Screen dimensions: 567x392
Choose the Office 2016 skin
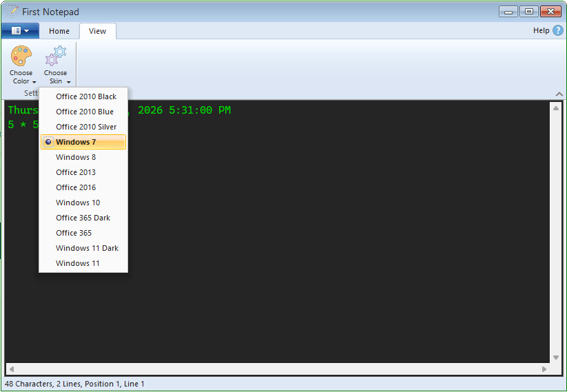pos(83,187)
